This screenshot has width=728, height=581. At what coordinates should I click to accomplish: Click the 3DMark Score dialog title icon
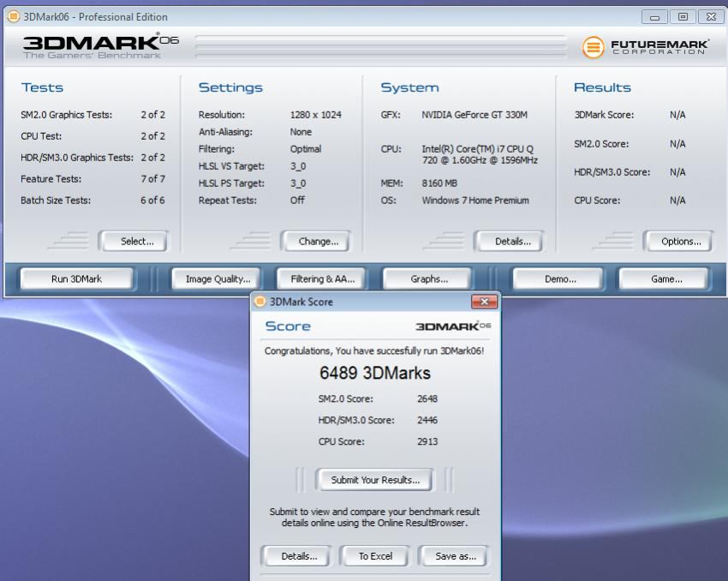[x=260, y=302]
